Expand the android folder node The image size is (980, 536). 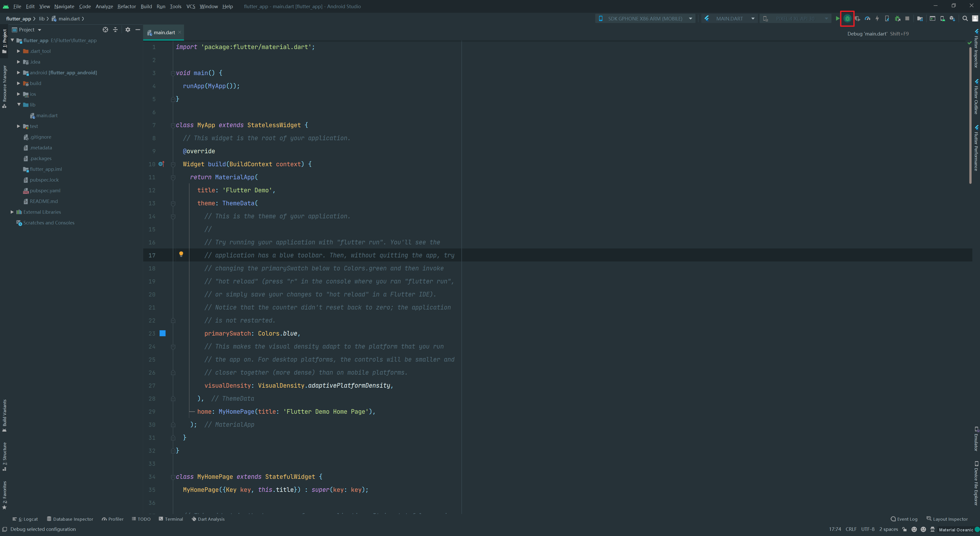18,72
